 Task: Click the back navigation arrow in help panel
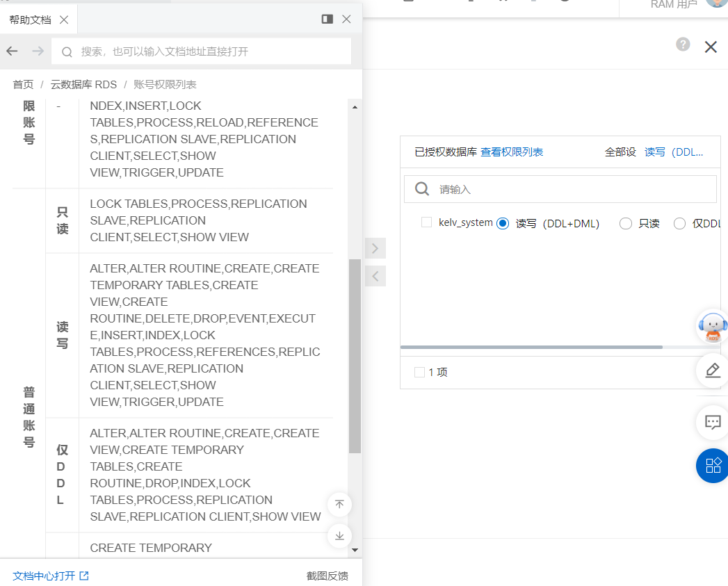click(x=11, y=51)
